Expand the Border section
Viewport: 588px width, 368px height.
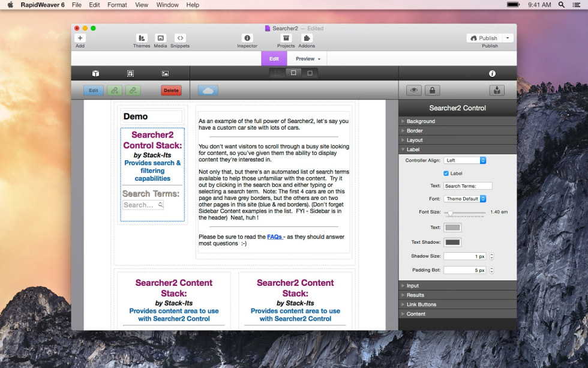(x=457, y=130)
